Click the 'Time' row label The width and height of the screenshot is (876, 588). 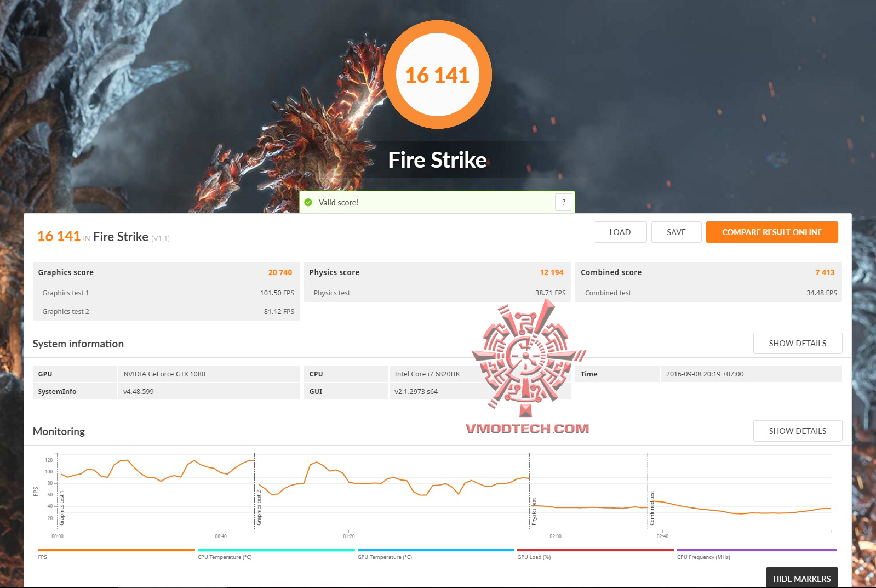click(x=589, y=374)
